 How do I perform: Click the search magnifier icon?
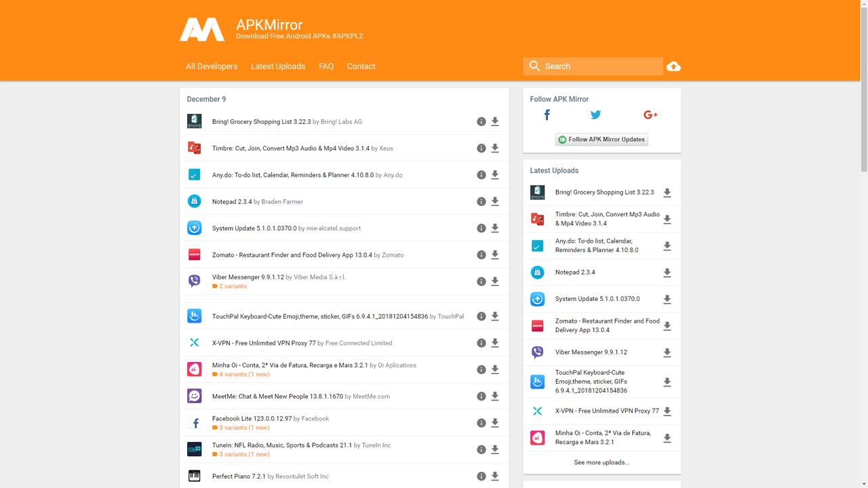pyautogui.click(x=534, y=66)
